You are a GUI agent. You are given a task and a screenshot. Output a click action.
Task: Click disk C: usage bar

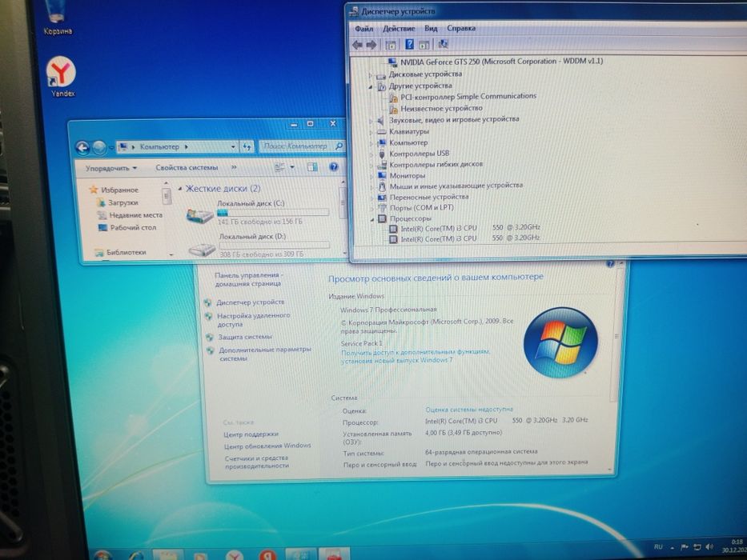273,212
